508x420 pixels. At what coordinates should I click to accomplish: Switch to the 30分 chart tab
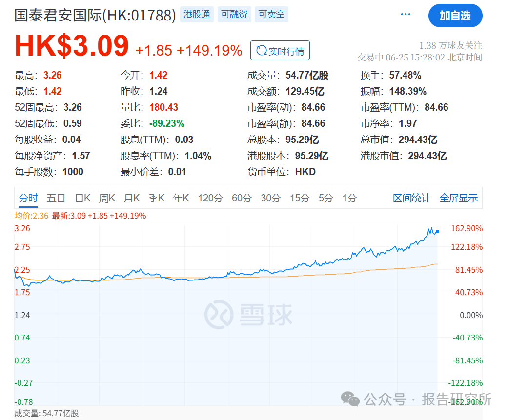click(x=271, y=198)
